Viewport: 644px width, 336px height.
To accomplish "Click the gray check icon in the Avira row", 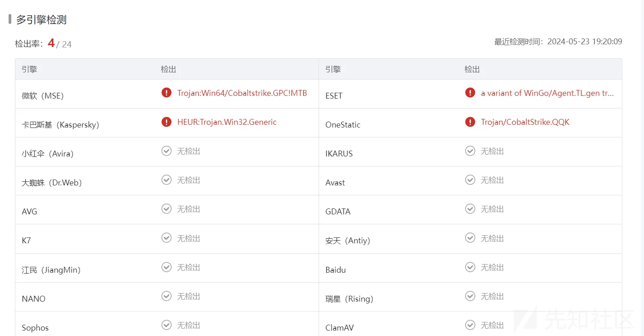I will pyautogui.click(x=166, y=151).
